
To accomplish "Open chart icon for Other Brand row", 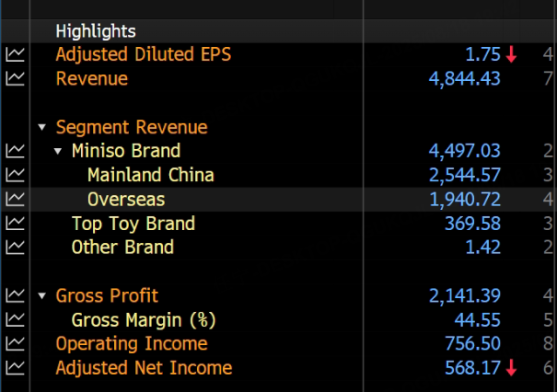I will point(15,248).
